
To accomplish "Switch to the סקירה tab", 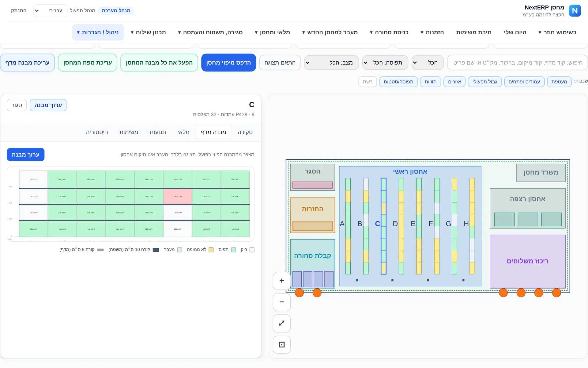I will (x=245, y=132).
